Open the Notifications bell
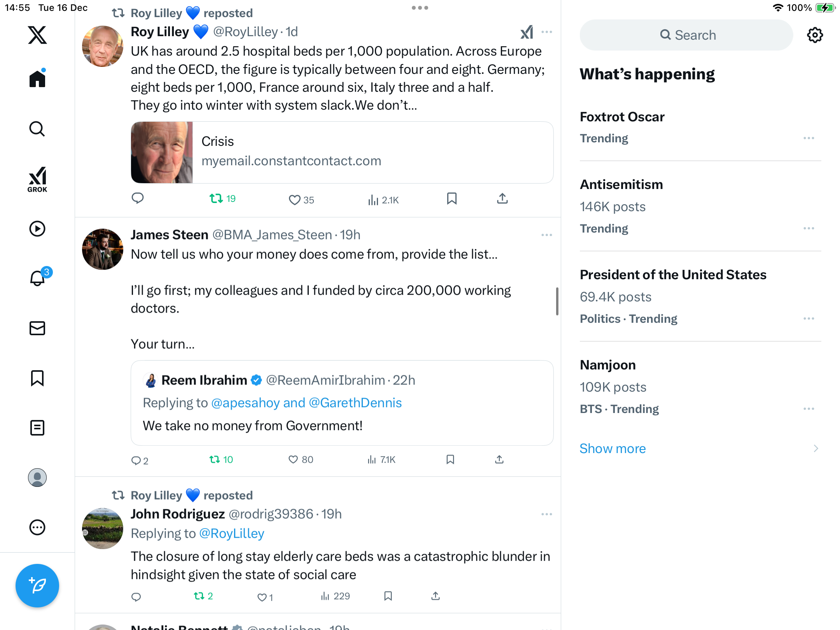Image resolution: width=840 pixels, height=630 pixels. 37,278
